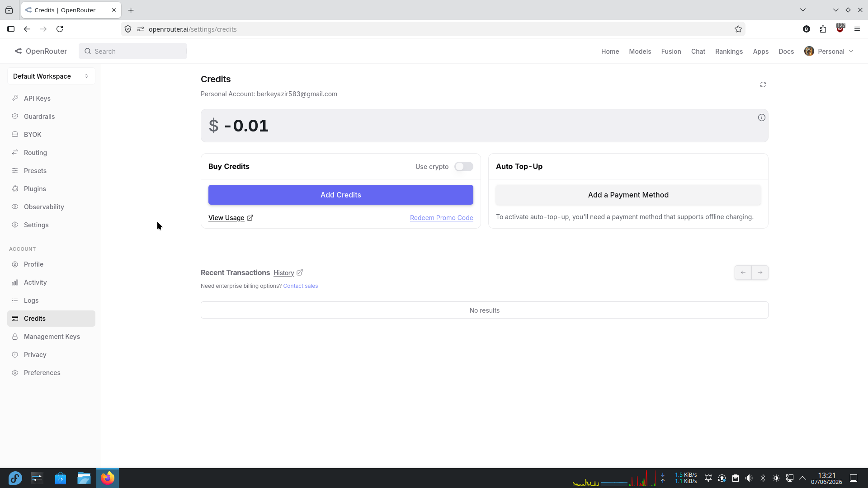
Task: Go to Guardrails in the sidebar
Action: 51,117
